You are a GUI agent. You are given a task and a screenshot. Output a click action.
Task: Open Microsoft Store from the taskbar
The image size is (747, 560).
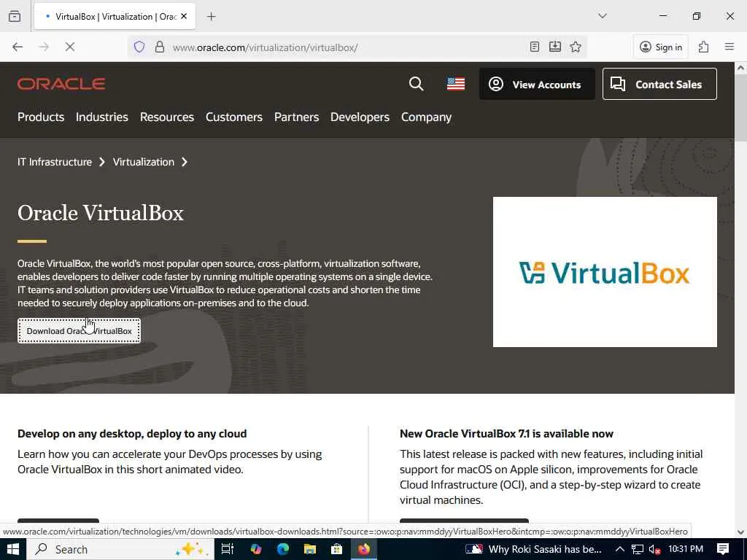click(337, 549)
